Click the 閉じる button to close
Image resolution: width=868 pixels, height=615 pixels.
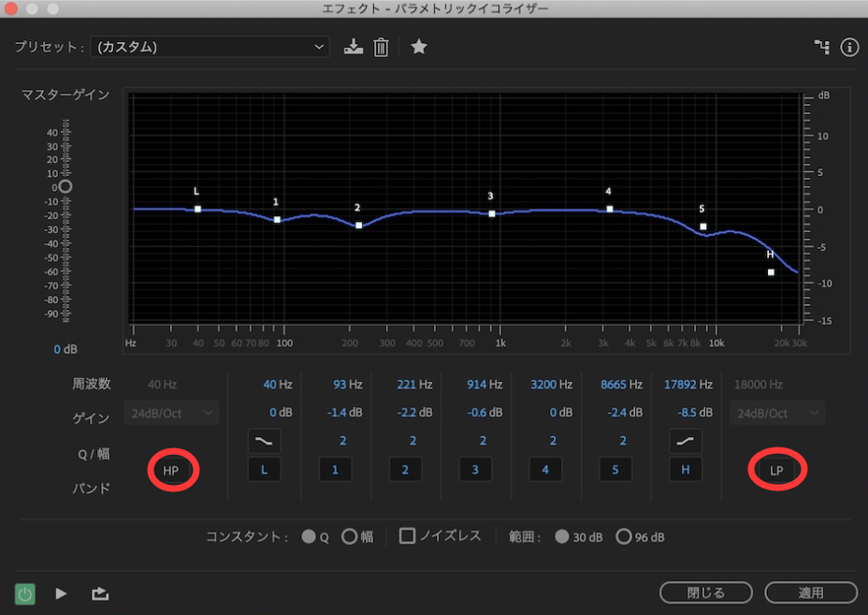[705, 593]
